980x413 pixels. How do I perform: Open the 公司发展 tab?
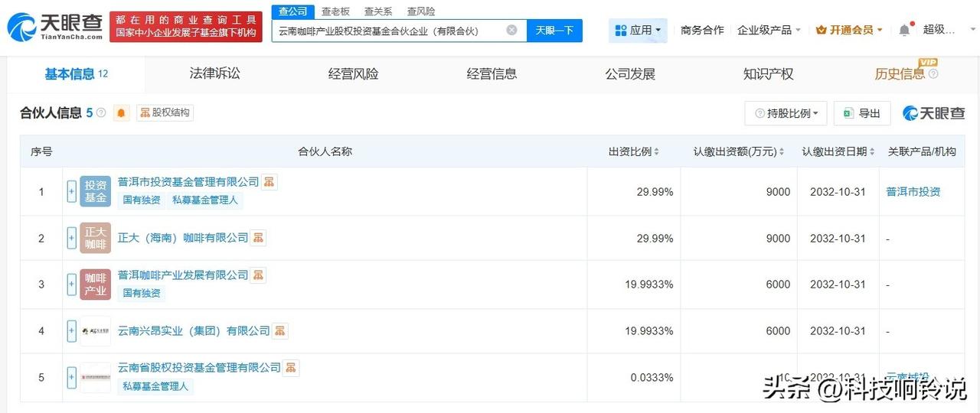[630, 73]
